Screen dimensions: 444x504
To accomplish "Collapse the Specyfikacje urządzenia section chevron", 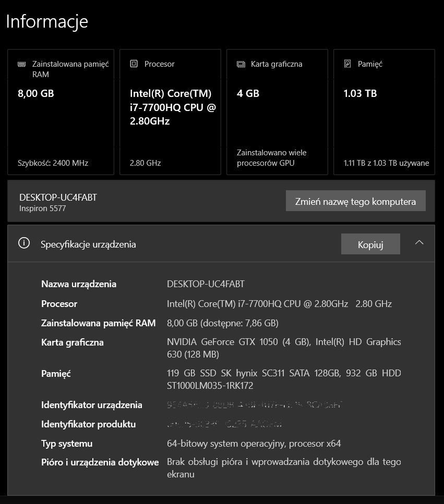I will click(419, 243).
